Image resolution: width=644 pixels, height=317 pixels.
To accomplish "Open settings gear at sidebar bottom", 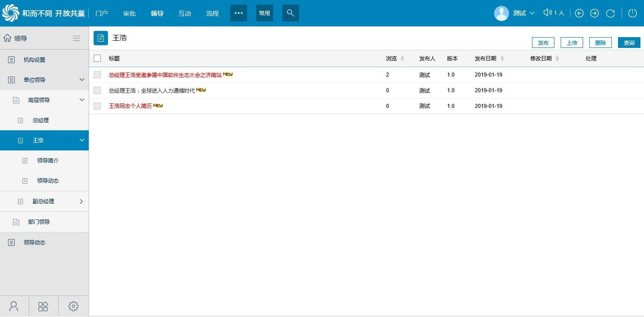I will click(x=73, y=306).
